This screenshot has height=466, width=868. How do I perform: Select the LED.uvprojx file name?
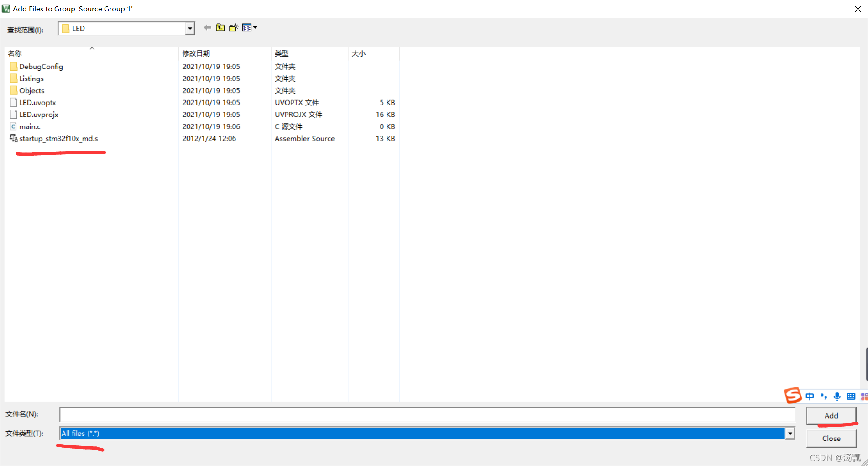39,115
